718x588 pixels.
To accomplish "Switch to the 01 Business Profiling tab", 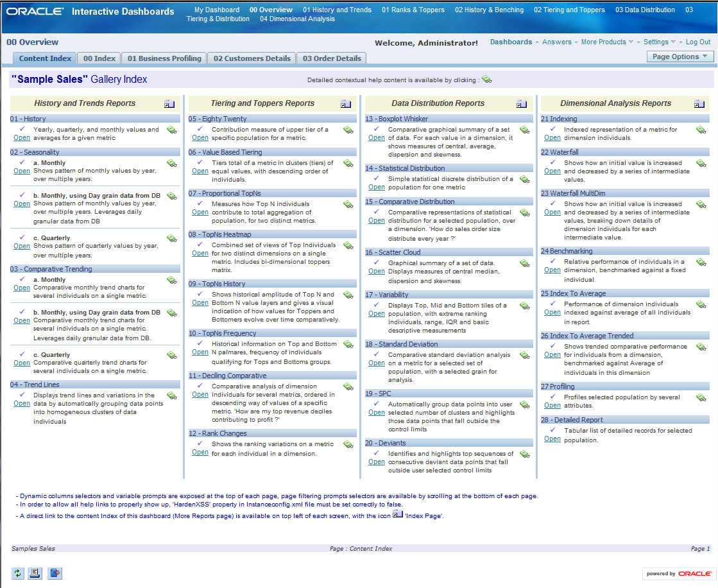I will (x=164, y=58).
